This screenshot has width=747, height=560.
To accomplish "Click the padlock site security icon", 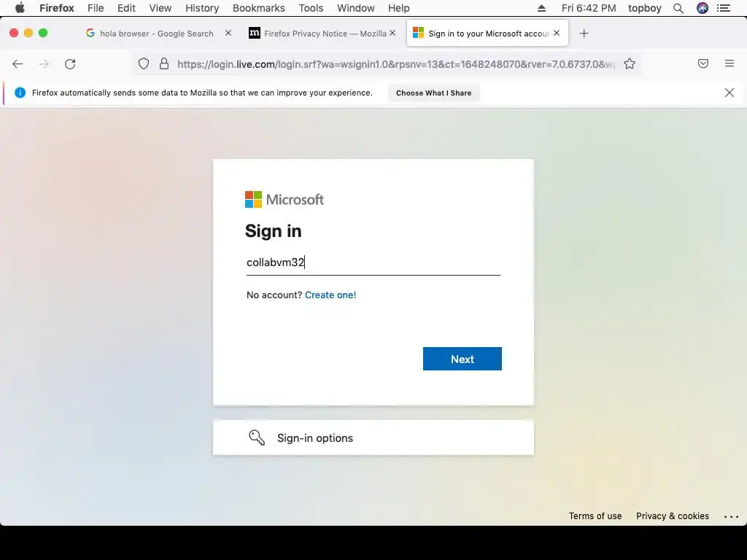I will tap(164, 64).
